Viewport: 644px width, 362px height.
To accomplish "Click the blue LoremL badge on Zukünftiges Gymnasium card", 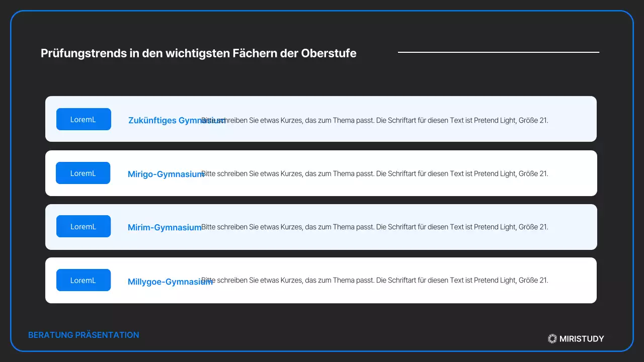I will pyautogui.click(x=84, y=119).
